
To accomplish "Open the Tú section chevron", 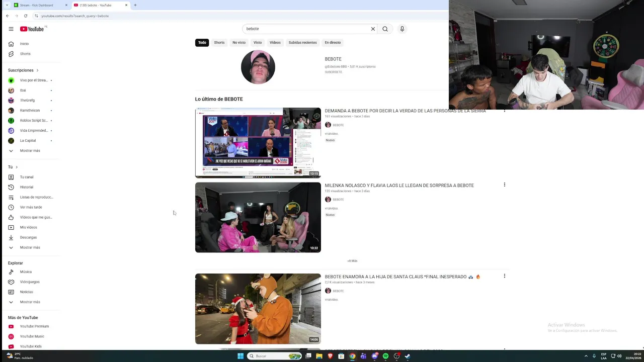I will click(x=17, y=167).
